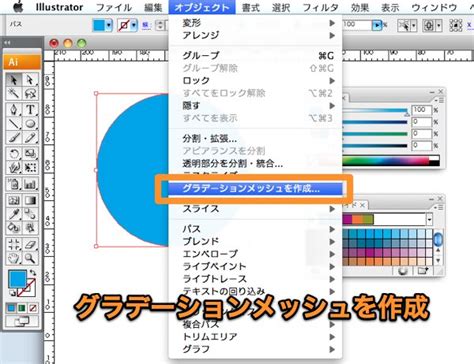Select the Paintbrush tool
This screenshot has height=364, width=474.
pos(14,137)
